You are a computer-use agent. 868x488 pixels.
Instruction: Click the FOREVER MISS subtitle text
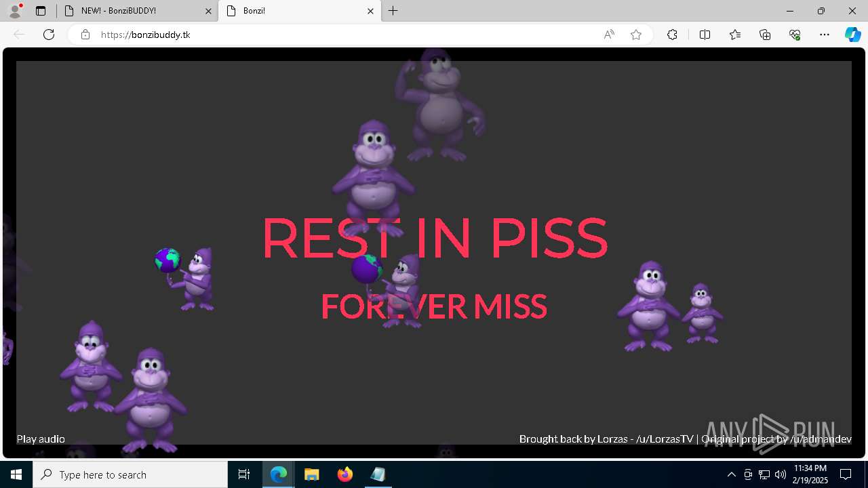(x=434, y=306)
